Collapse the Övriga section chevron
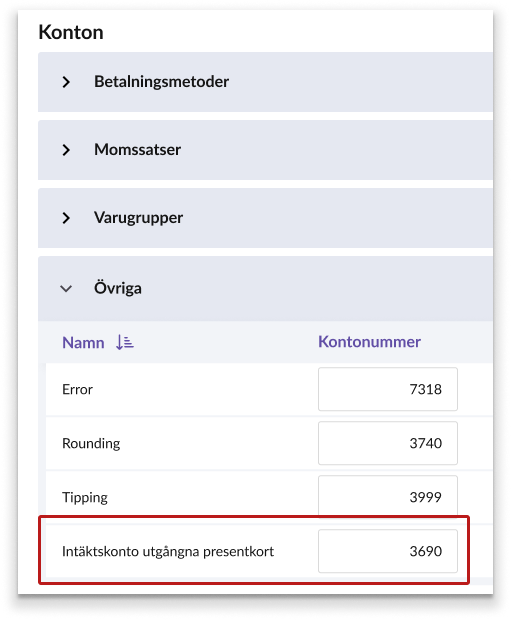Screen dimensions: 511x620 [x=66, y=289]
